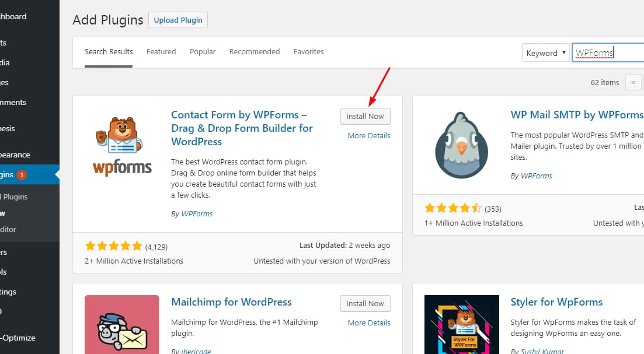Image resolution: width=644 pixels, height=354 pixels.
Task: Switch to the Recommended tab
Action: pos(255,51)
